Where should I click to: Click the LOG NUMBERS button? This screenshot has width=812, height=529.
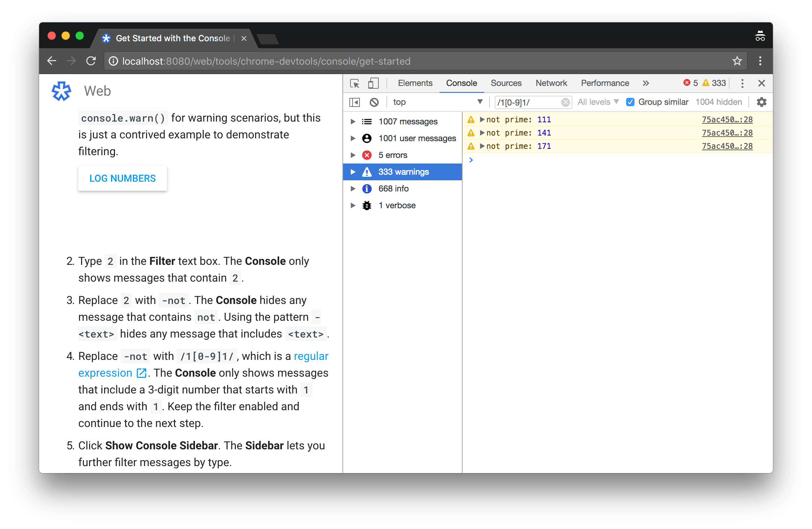(x=122, y=178)
